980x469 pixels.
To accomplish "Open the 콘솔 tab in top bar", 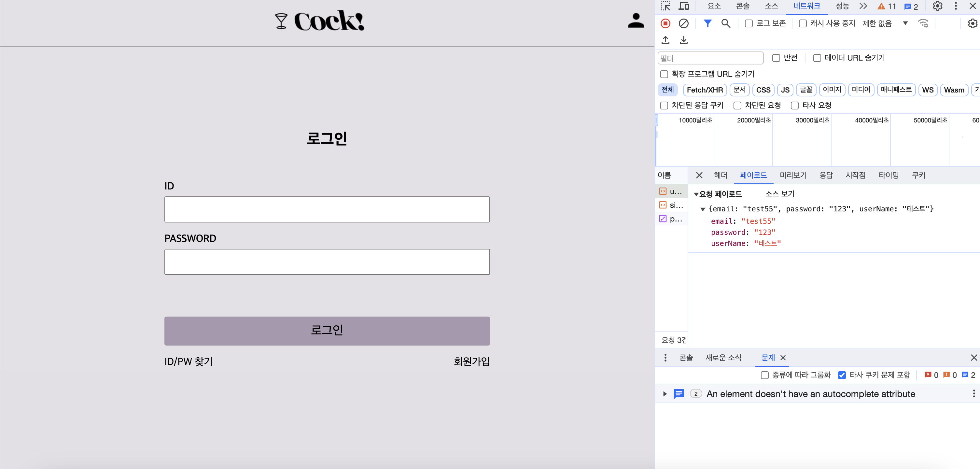I will point(742,6).
